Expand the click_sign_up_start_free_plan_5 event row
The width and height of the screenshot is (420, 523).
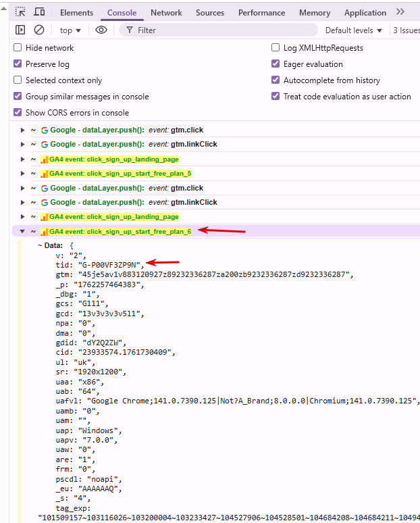(22, 174)
